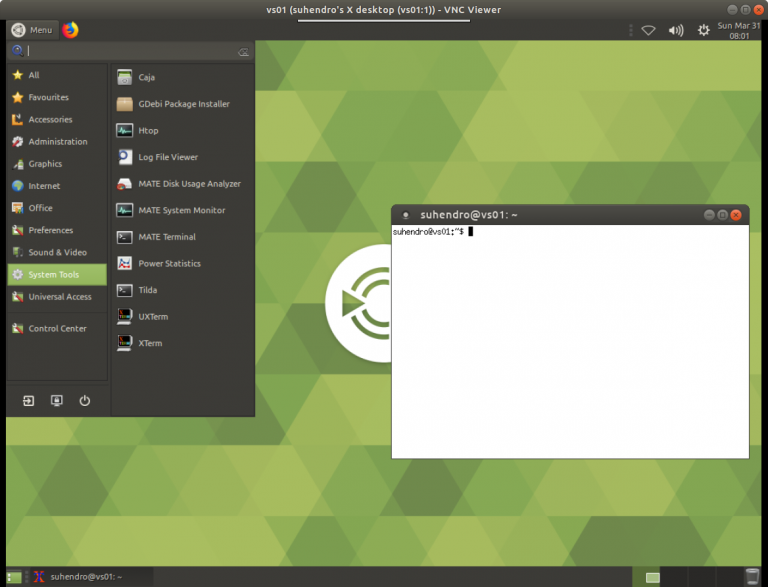The width and height of the screenshot is (768, 587).
Task: Click the log out icon in the menu
Action: 29,400
